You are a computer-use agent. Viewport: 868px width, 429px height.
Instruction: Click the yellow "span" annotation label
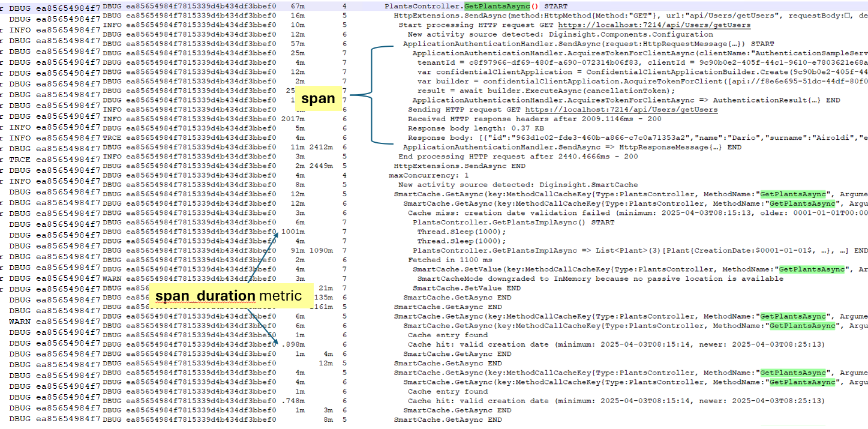click(x=318, y=99)
